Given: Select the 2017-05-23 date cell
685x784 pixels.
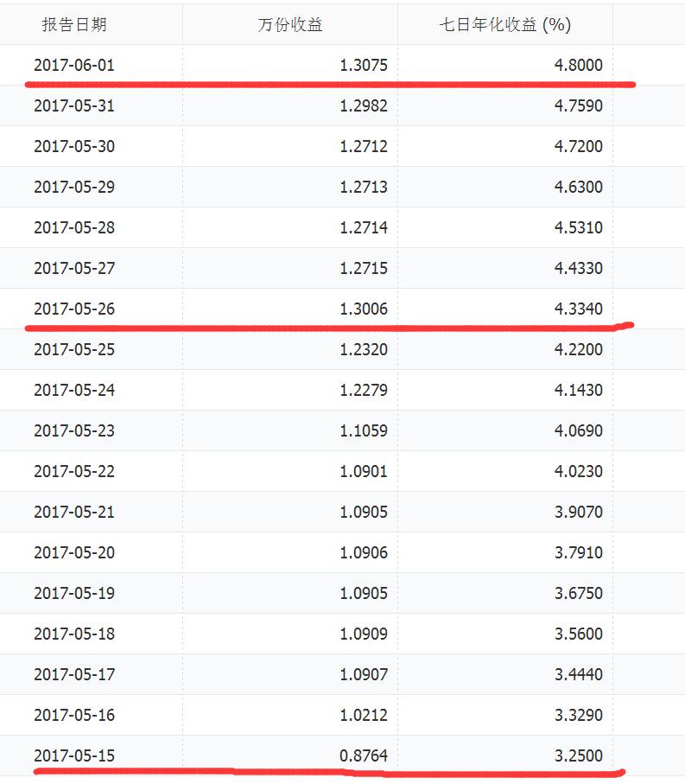Looking at the screenshot, I should coord(73,430).
